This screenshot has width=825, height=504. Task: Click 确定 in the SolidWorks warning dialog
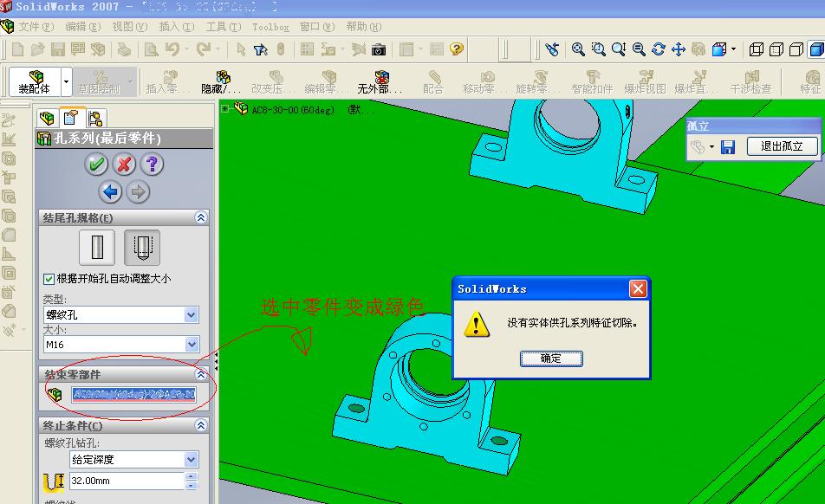pyautogui.click(x=551, y=359)
